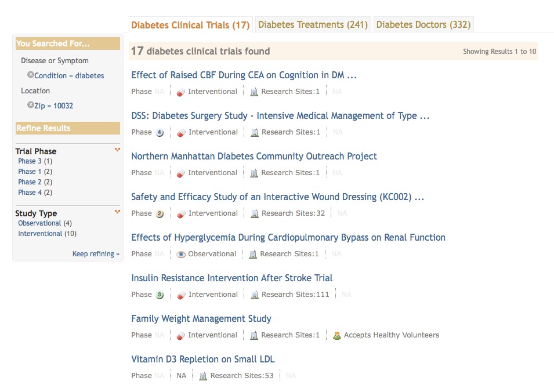Viewport: 554px width, 392px height.
Task: Filter results by Interventional study type
Action: tap(40, 234)
